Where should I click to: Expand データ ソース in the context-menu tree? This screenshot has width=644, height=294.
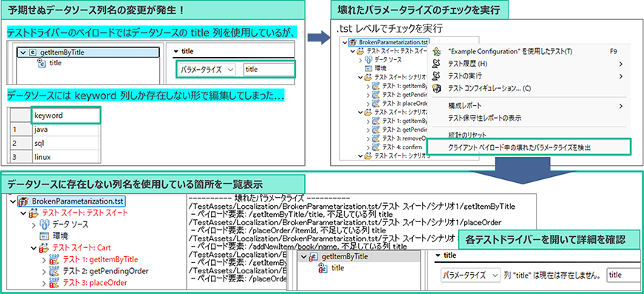(360, 60)
